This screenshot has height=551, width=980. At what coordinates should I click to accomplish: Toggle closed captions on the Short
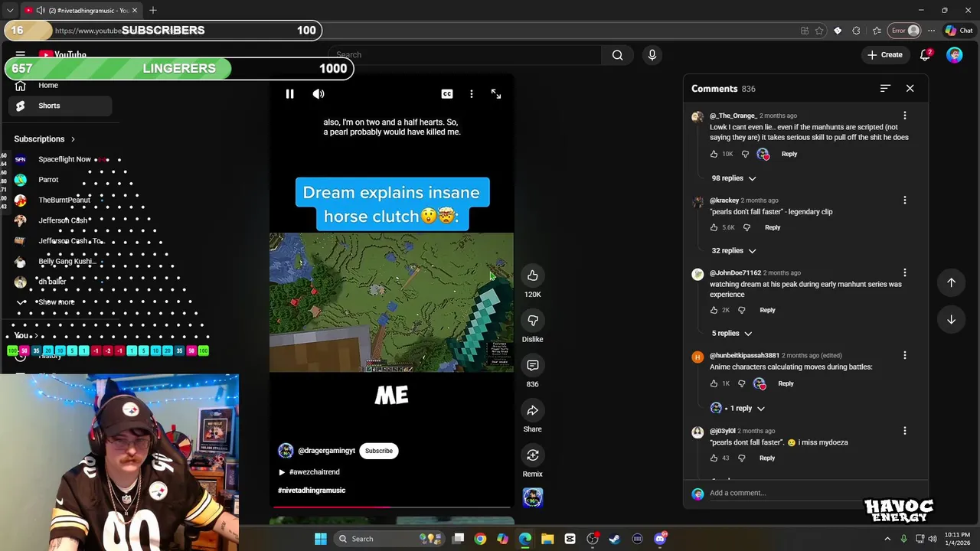(447, 93)
